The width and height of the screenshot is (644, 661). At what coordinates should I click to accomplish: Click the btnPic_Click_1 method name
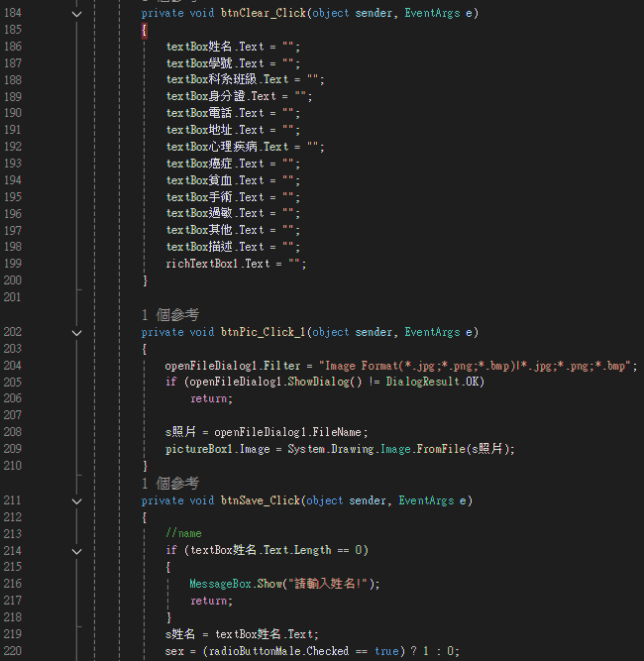pyautogui.click(x=264, y=332)
